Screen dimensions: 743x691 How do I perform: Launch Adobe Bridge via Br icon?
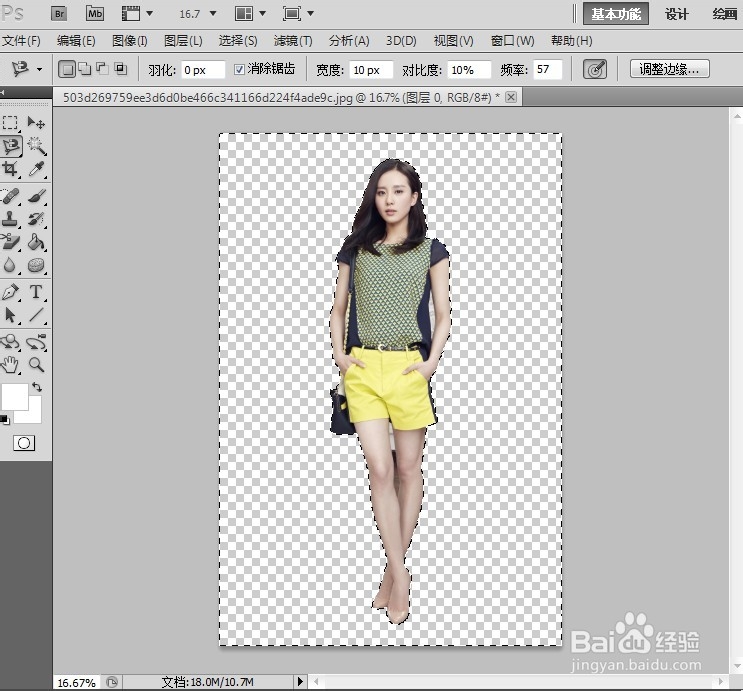pyautogui.click(x=59, y=14)
